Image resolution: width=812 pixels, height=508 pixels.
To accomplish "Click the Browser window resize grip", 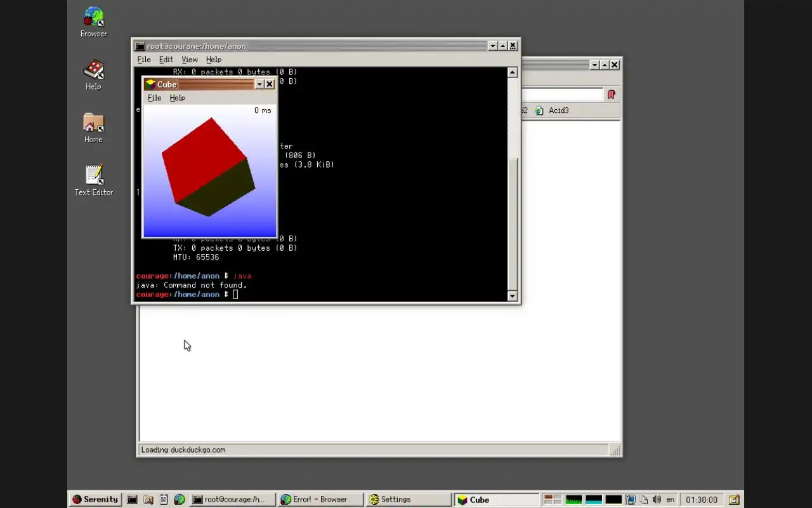I will pos(615,450).
